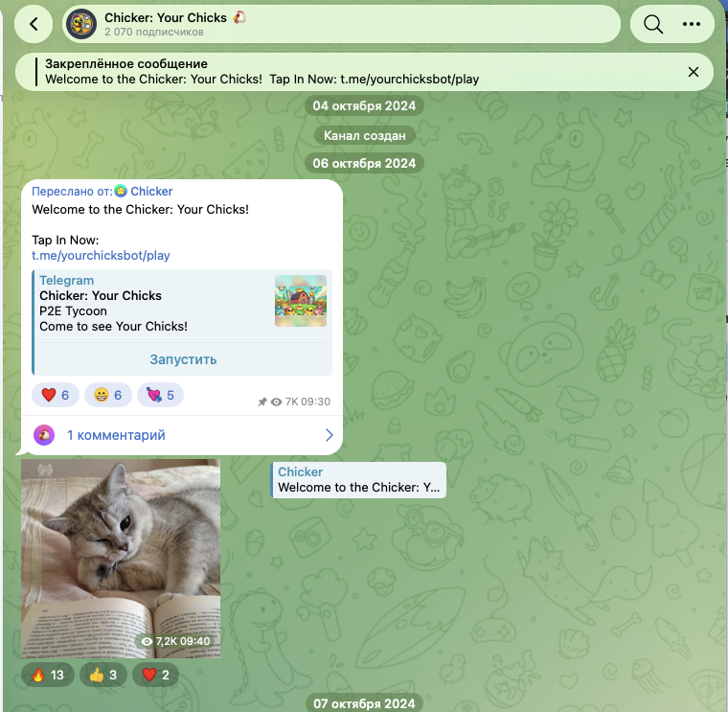Click the Канал создан service message
The image size is (728, 712).
[x=364, y=136]
